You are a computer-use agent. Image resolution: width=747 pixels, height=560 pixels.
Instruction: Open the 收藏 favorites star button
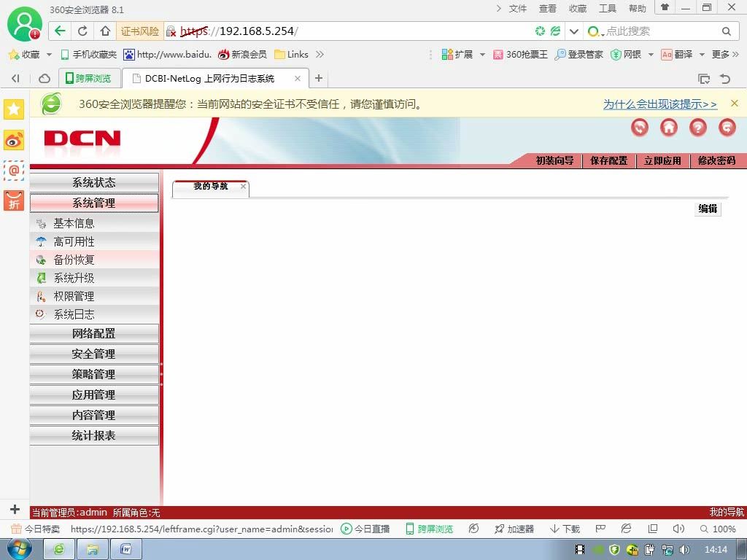(24, 54)
